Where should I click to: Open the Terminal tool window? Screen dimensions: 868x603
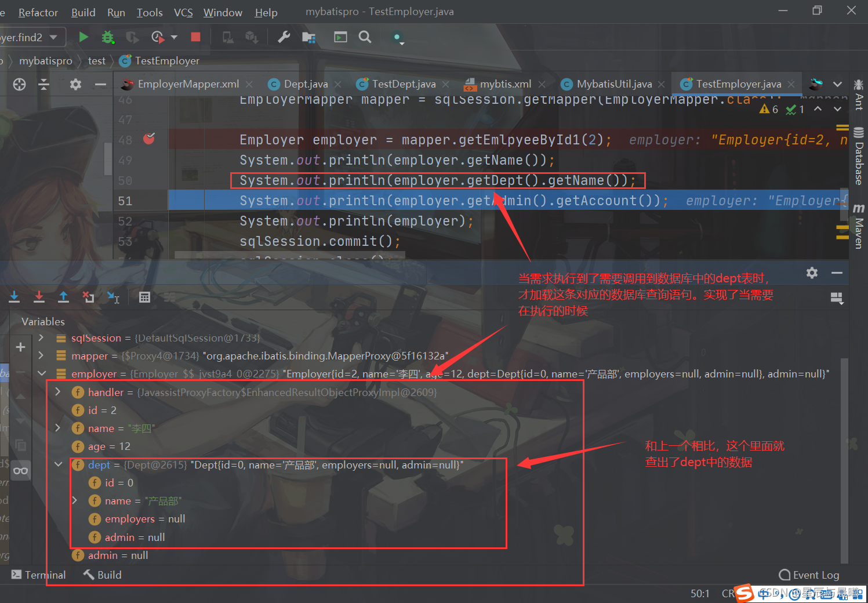[x=39, y=575]
